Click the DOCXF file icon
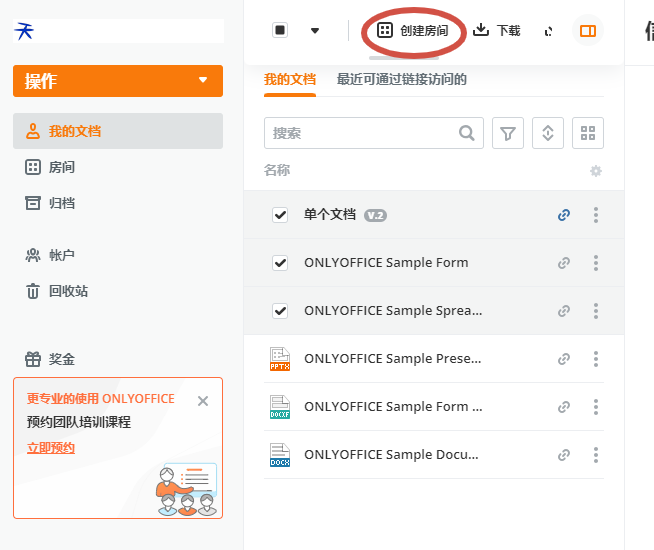The image size is (654, 550). tap(280, 407)
